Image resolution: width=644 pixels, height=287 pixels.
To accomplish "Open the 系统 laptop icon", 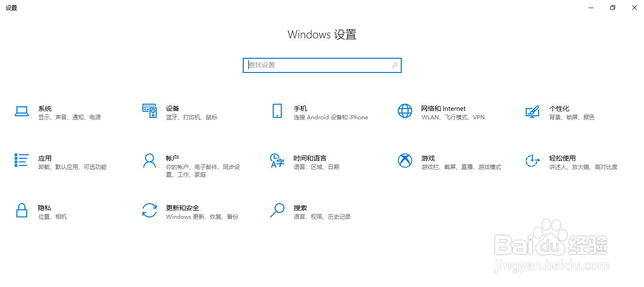I will [22, 111].
